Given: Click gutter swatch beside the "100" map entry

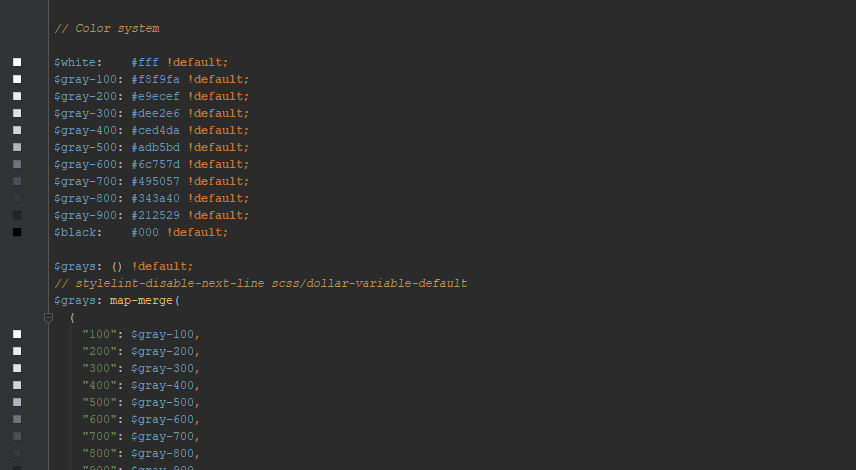Looking at the screenshot, I should pos(17,334).
